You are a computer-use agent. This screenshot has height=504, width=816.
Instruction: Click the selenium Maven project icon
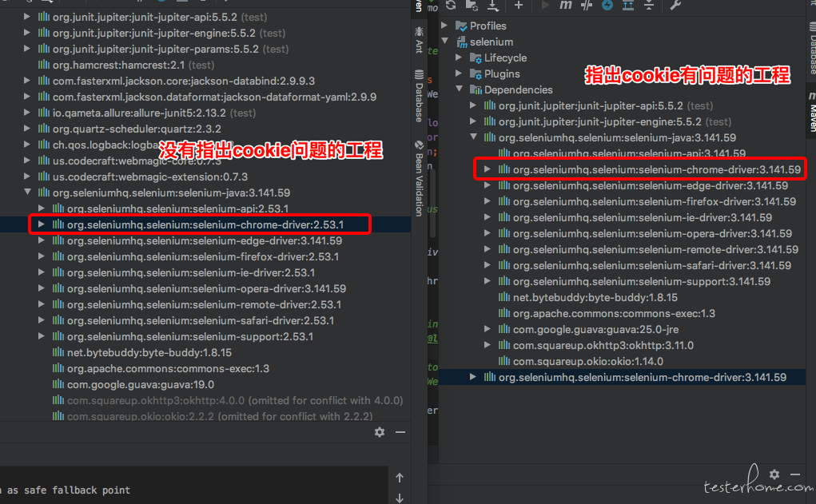(x=461, y=42)
